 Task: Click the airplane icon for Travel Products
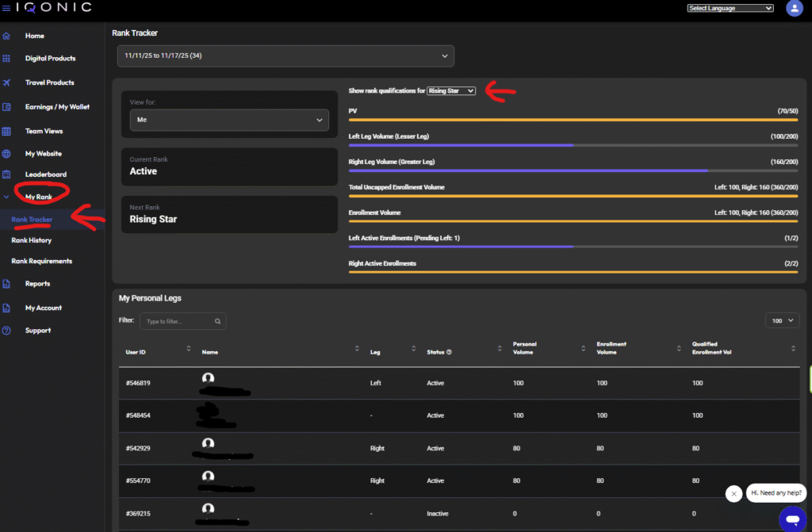[x=7, y=82]
